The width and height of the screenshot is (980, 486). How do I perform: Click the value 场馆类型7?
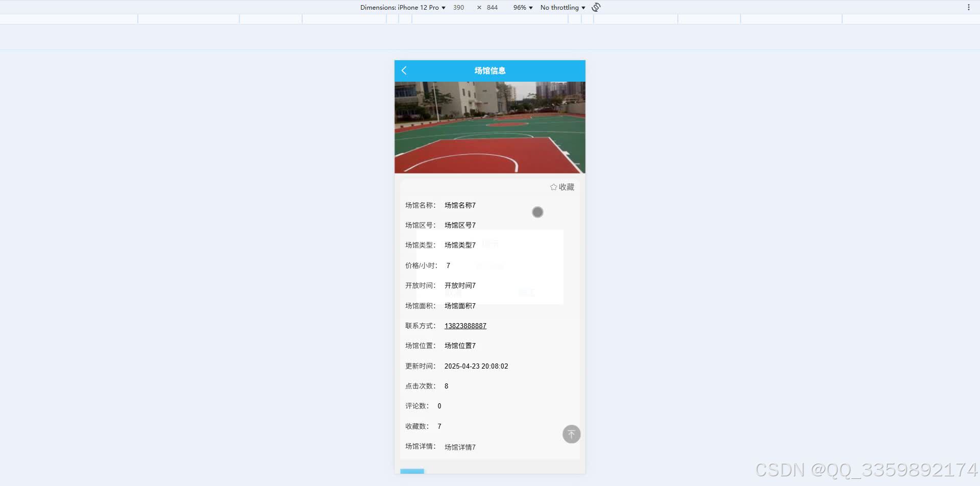click(460, 245)
